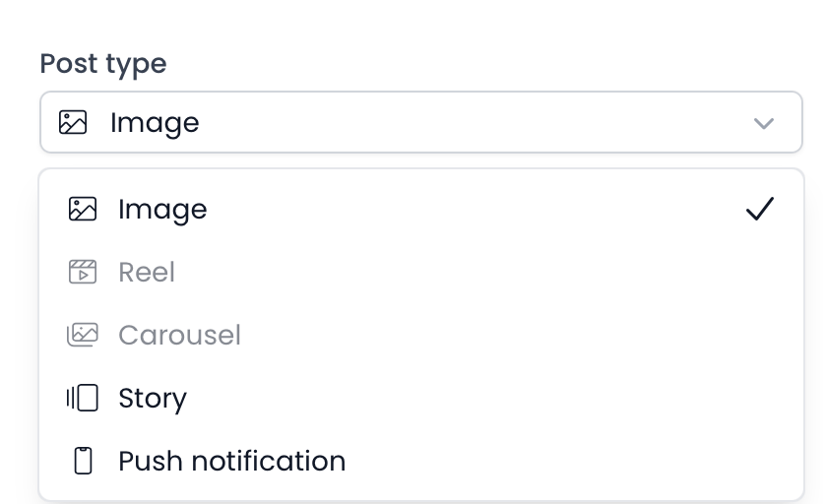The width and height of the screenshot is (823, 504).
Task: Click the Reel video clip icon
Action: coord(83,272)
